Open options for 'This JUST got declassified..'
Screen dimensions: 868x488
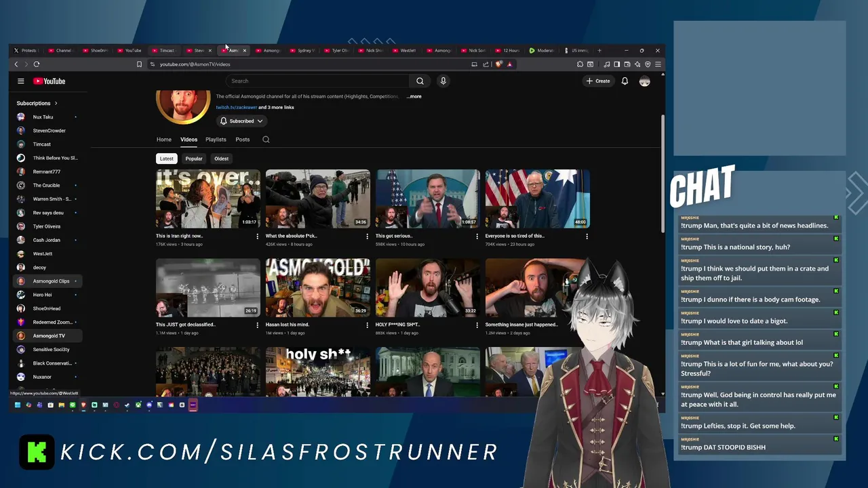pos(257,325)
